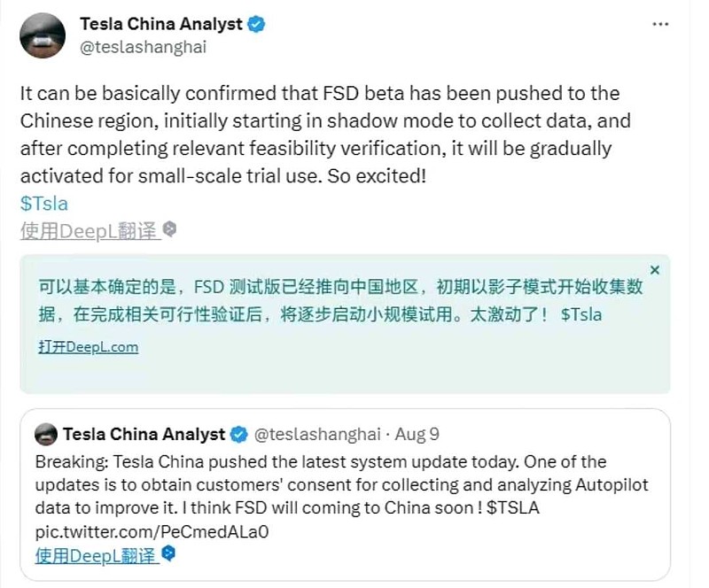
Task: Open Tesla China Analyst profile avatar
Action: (x=43, y=35)
